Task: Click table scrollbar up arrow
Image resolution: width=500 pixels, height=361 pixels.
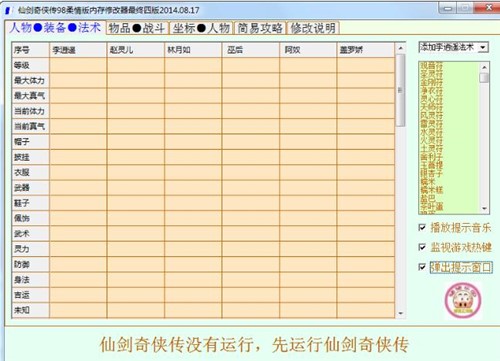Action: pos(401,49)
